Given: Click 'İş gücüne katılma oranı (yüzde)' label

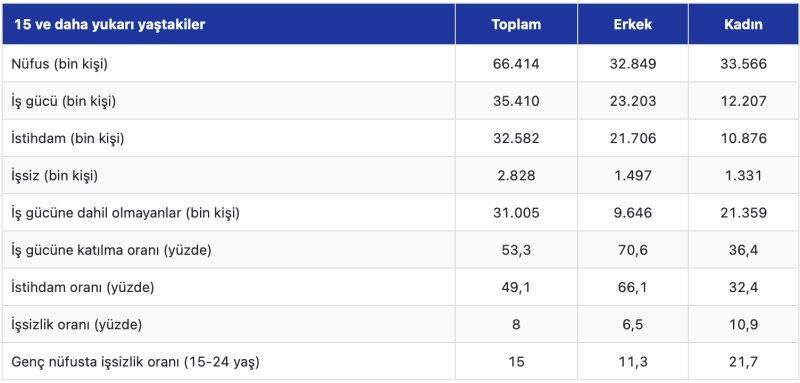Looking at the screenshot, I should tap(111, 250).
